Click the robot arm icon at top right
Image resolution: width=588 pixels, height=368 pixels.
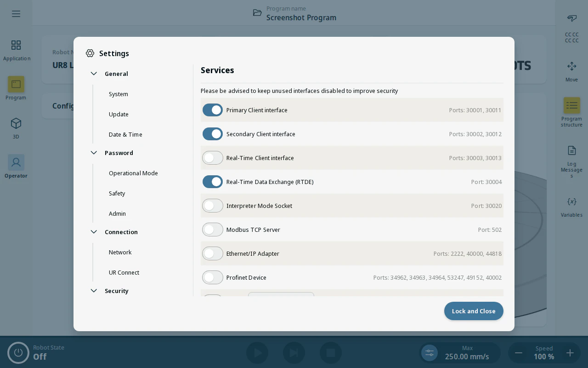coord(572,18)
